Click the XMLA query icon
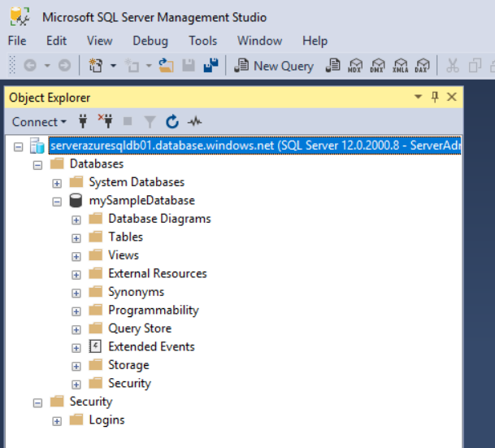 click(x=400, y=65)
